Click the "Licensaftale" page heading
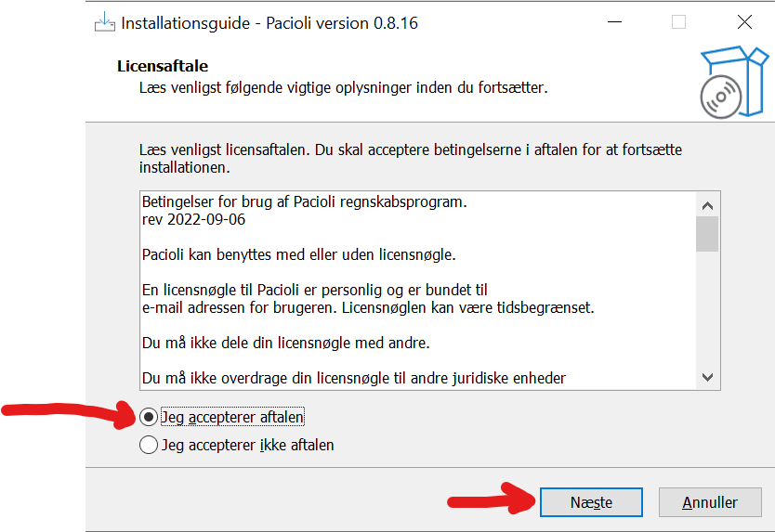Image resolution: width=775 pixels, height=532 pixels. pos(163,66)
